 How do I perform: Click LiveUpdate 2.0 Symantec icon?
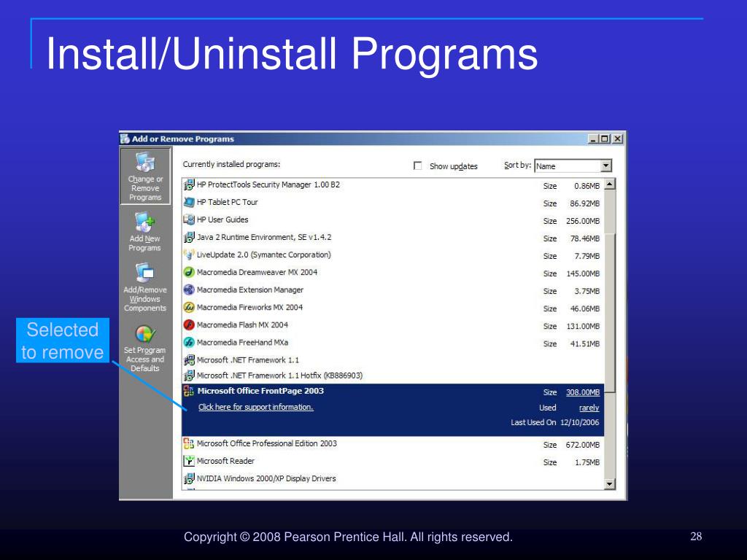click(x=189, y=254)
